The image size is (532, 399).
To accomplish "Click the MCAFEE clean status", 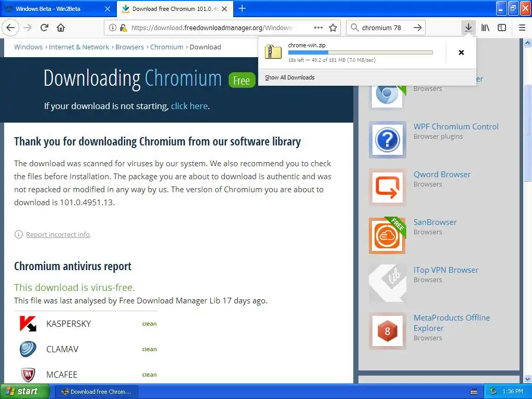I will 149,375.
